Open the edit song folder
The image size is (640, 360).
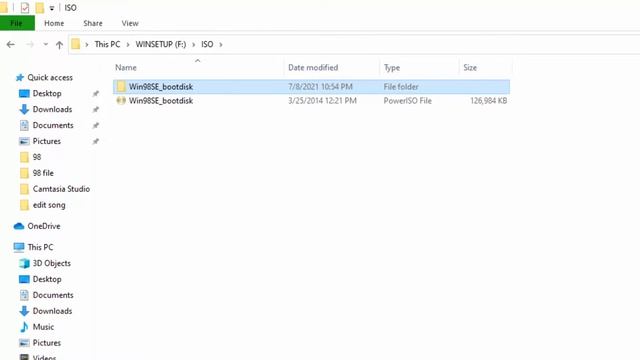[49, 205]
